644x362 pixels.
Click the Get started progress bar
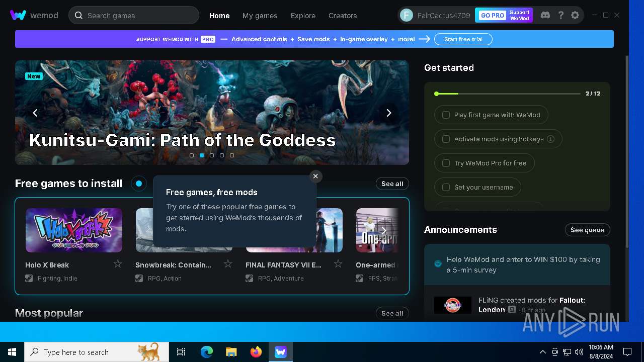point(507,94)
